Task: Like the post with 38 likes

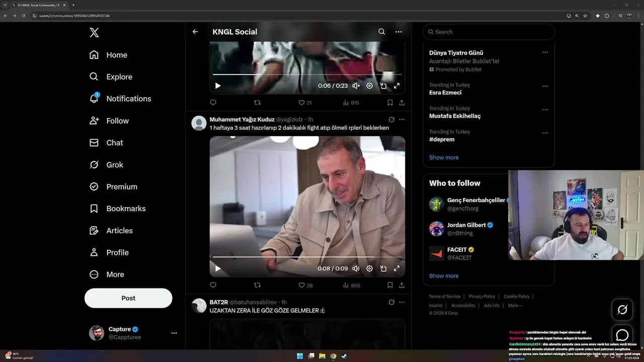Action: 305,285
